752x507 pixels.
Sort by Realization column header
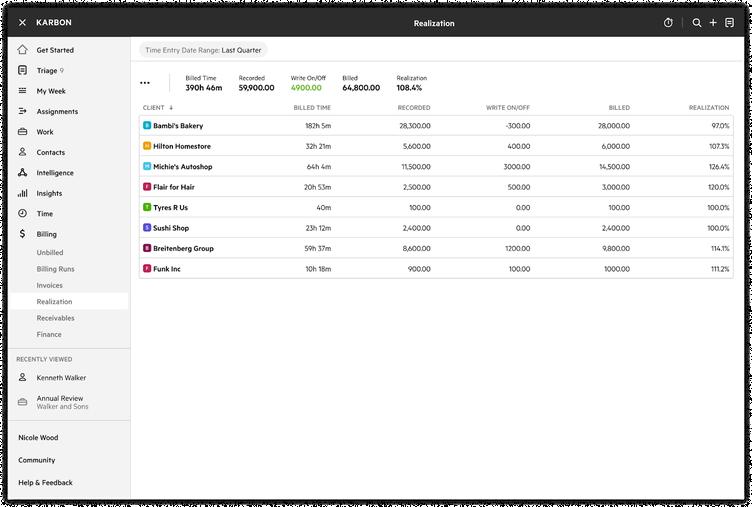pos(709,107)
